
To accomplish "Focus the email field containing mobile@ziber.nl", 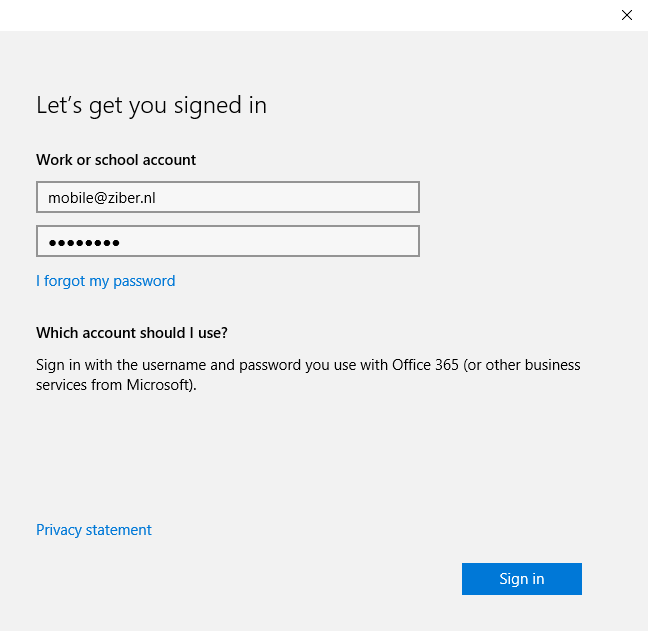I will (228, 197).
